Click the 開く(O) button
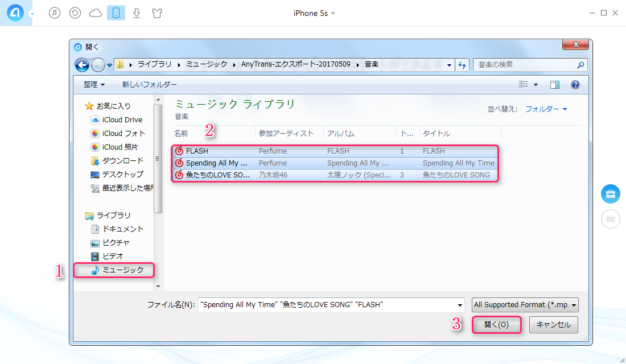 click(497, 325)
